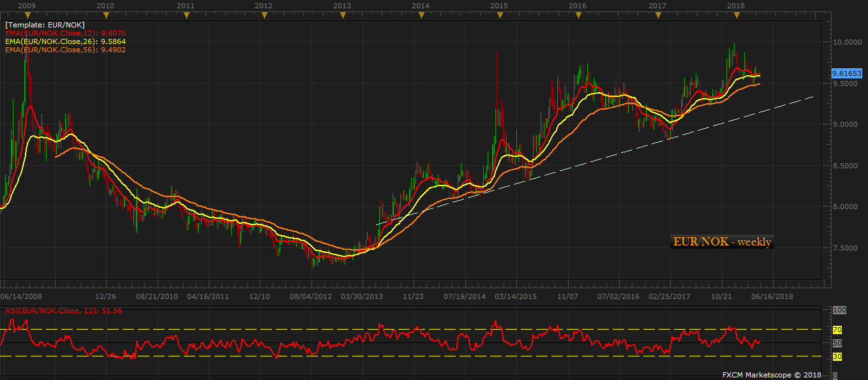The height and width of the screenshot is (380, 868).
Task: Click the RSI indicator label in lower pane
Action: [63, 311]
